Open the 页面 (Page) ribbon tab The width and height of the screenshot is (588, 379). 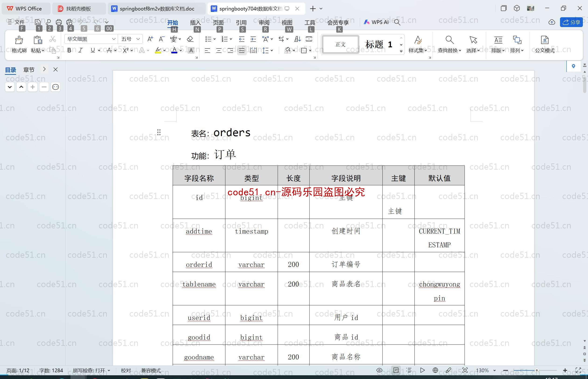point(218,22)
